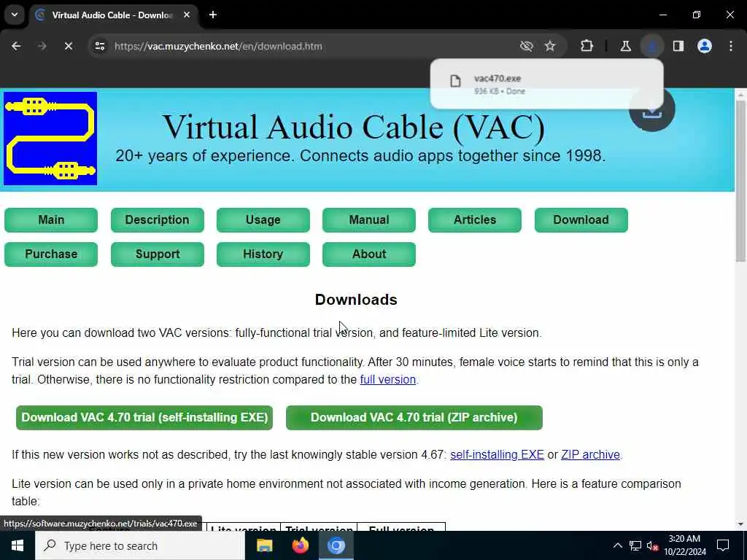The image size is (747, 560).
Task: Follow the 'full version' link
Action: coord(388,379)
